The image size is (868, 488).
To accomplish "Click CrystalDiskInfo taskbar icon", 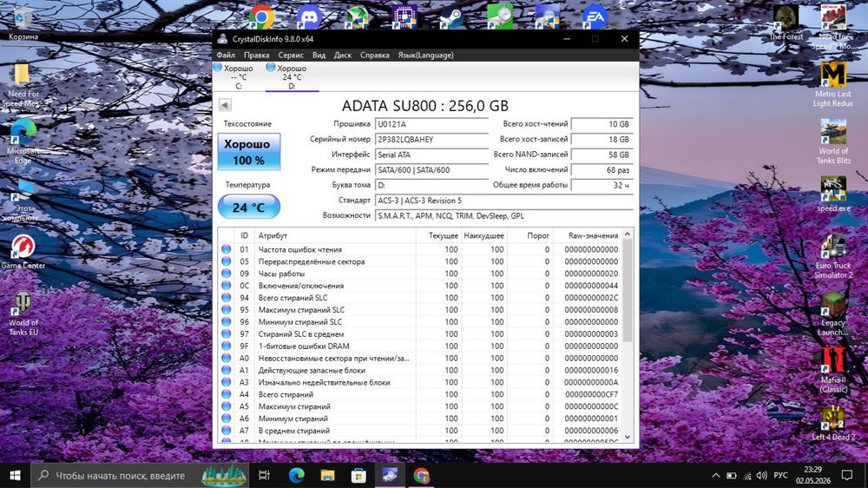I will click(x=390, y=475).
